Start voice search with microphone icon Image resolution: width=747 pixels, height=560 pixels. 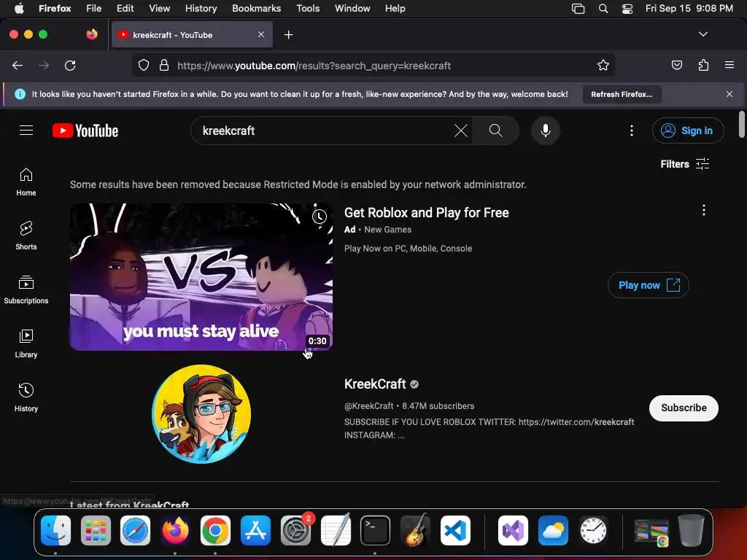(546, 131)
